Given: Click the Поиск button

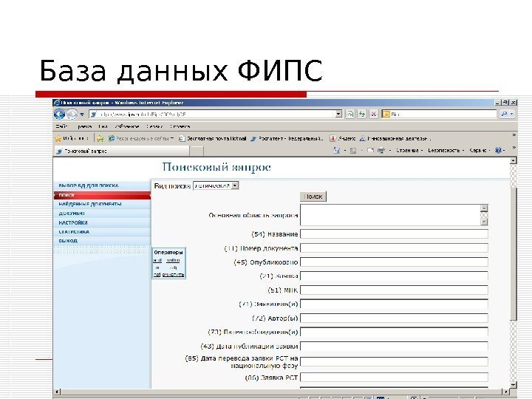Looking at the screenshot, I should click(x=313, y=197).
